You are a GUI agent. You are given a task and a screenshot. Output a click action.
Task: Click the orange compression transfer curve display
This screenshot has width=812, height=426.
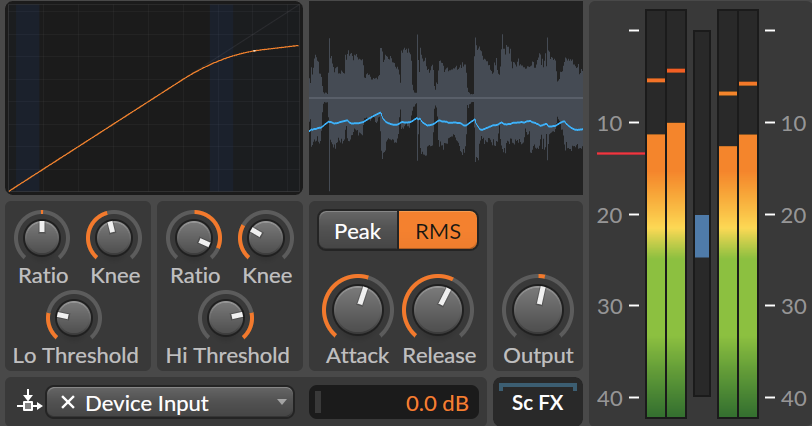pos(154,98)
